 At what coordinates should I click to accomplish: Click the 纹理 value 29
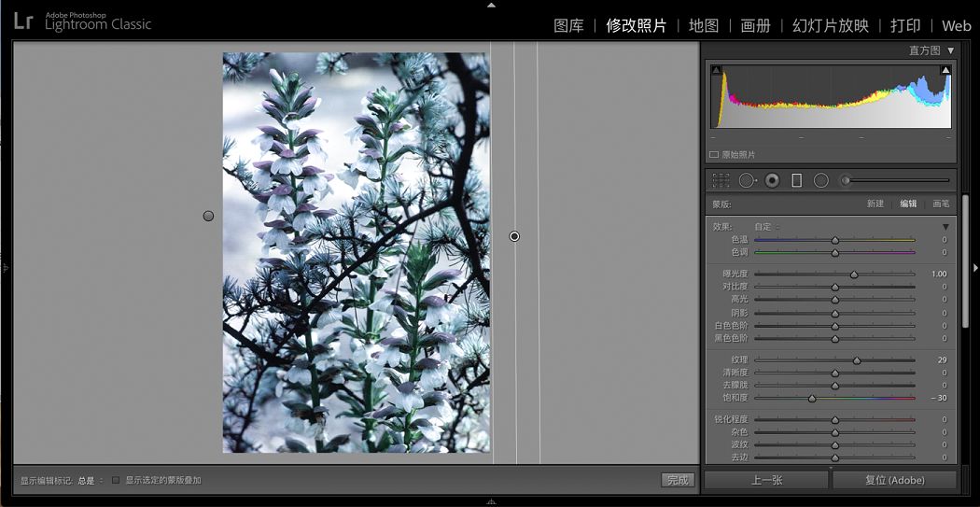(x=942, y=360)
